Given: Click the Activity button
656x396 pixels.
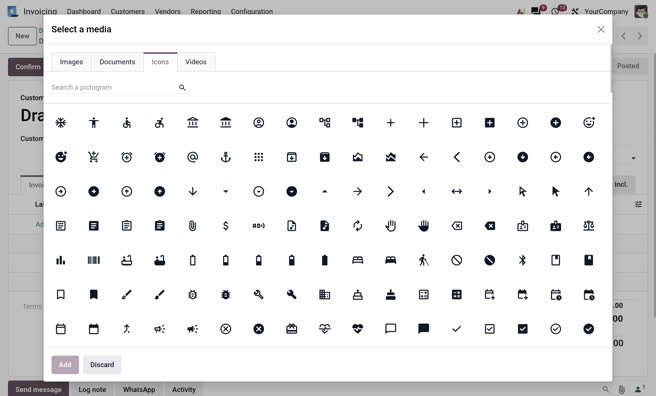Looking at the screenshot, I should tap(184, 389).
